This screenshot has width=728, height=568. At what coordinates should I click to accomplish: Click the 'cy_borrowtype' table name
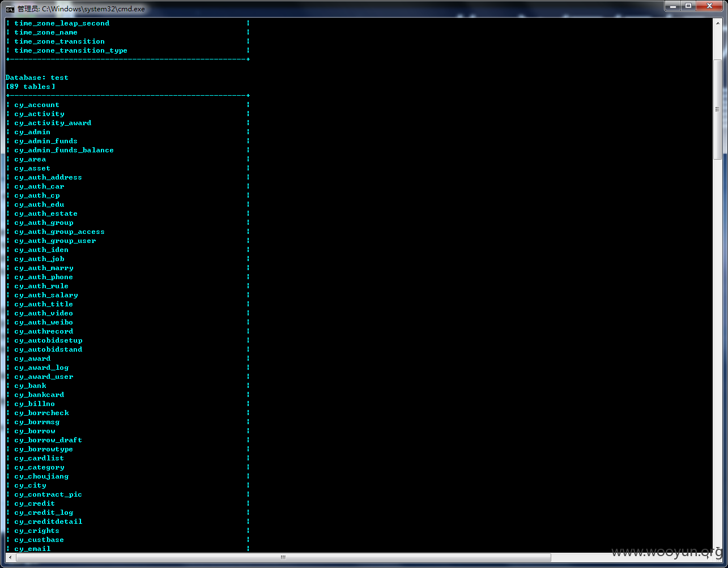pos(44,449)
